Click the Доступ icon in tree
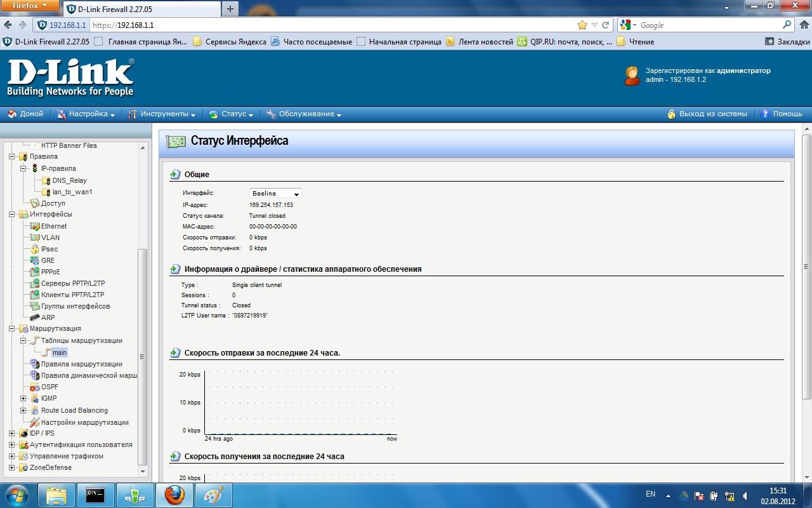812x508 pixels. click(35, 203)
